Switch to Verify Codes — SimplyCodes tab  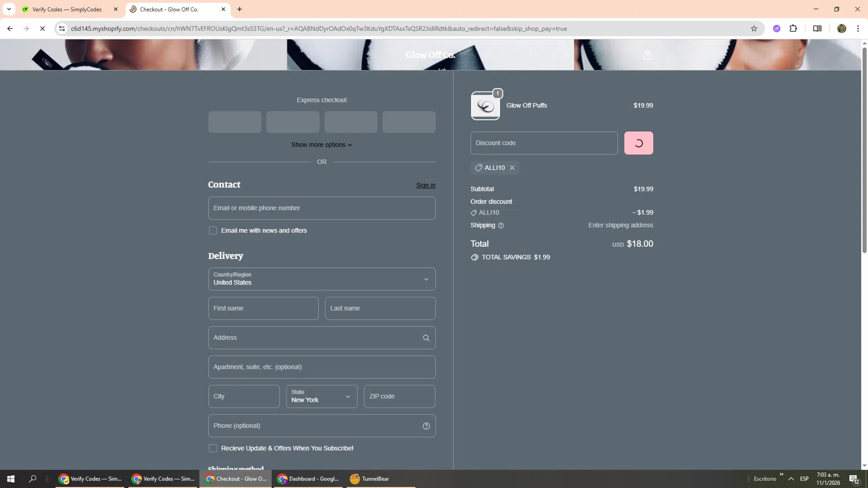[x=67, y=9]
